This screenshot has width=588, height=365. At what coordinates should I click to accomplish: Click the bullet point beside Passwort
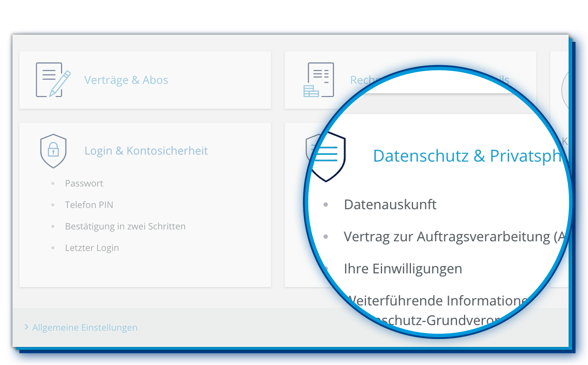coord(53,183)
